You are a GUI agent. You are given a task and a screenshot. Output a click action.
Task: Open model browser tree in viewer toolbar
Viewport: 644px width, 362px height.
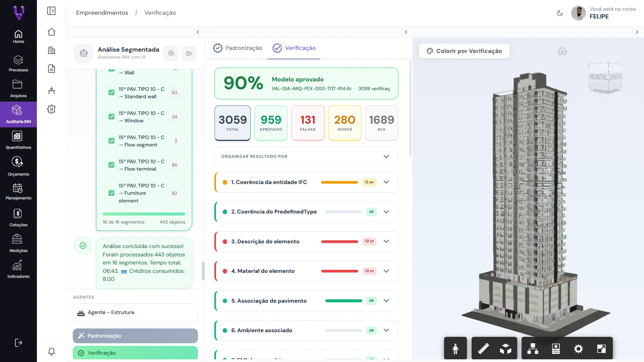coord(533,349)
